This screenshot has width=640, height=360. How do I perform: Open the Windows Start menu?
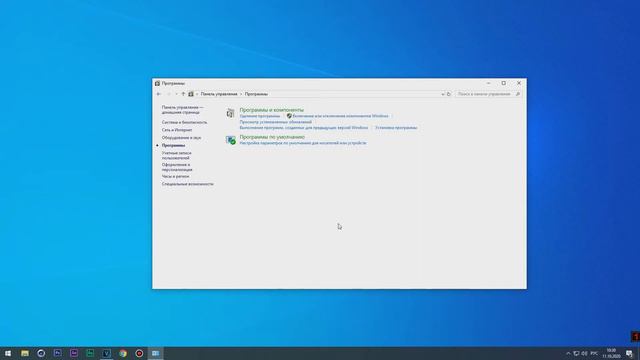[x=8, y=353]
